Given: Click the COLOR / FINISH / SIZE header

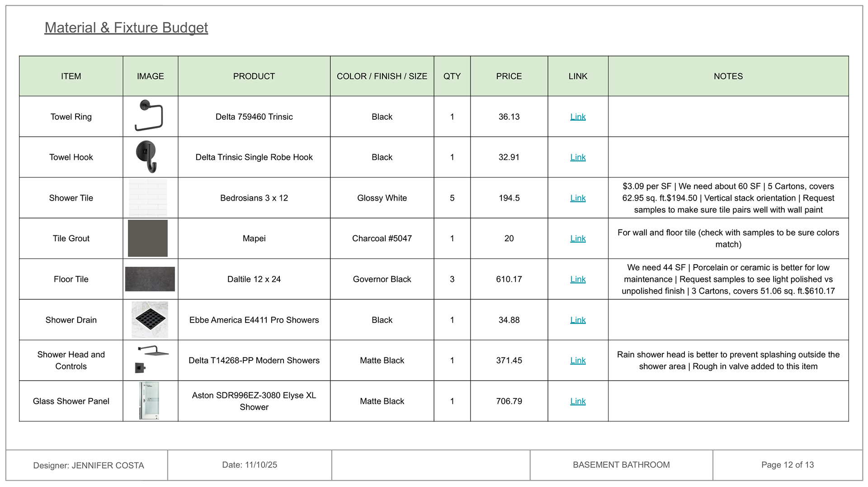Looking at the screenshot, I should [382, 76].
